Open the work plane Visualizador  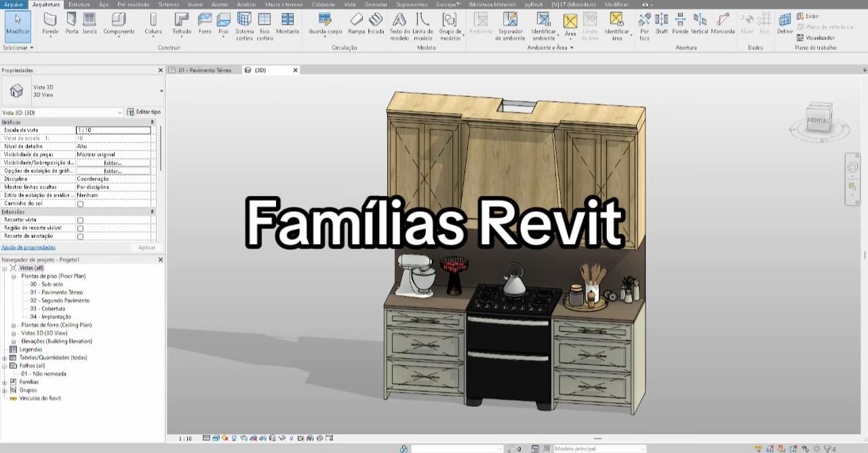816,38
